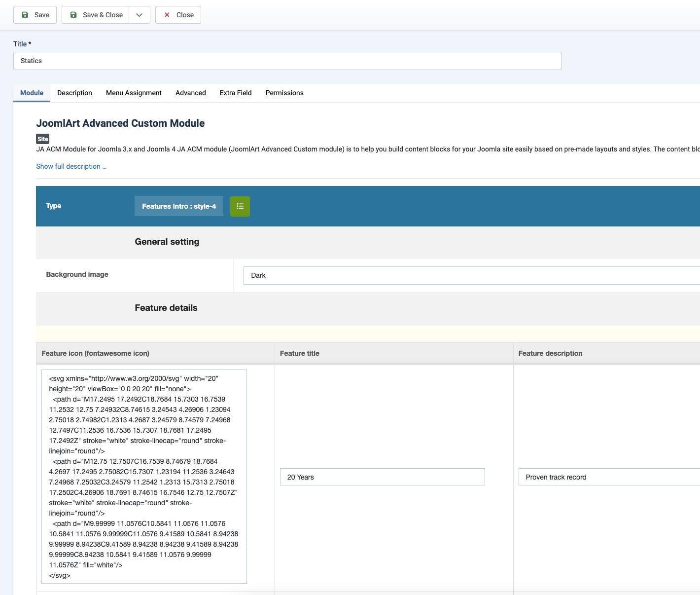Open the Description tab
Screen dimensions: 700x595
(74, 93)
